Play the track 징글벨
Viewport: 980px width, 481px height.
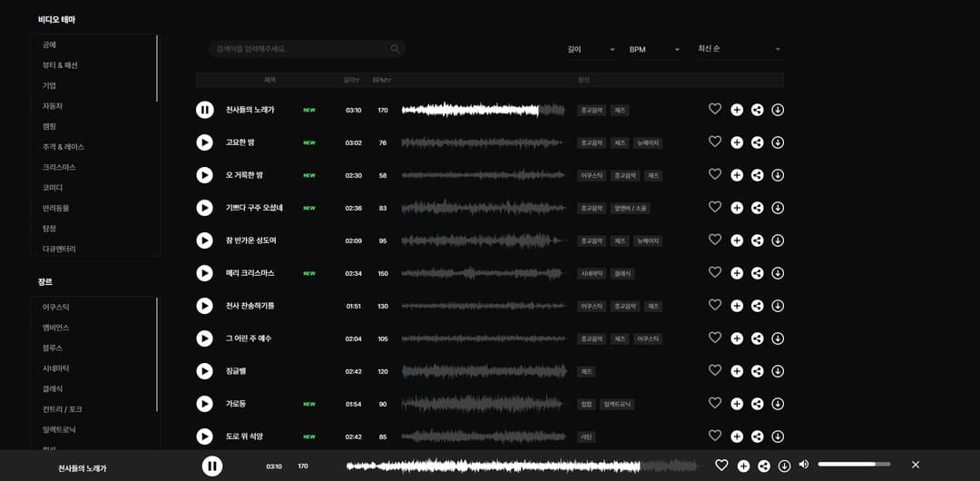205,371
